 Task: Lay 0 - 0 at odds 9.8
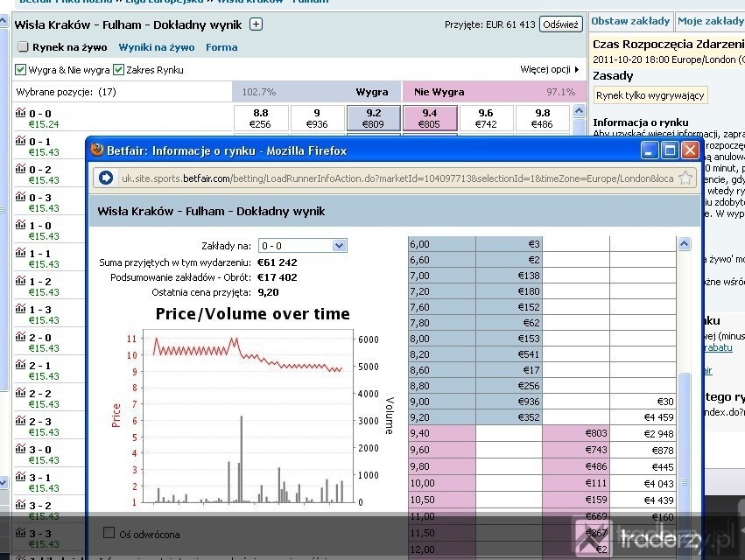coord(543,118)
